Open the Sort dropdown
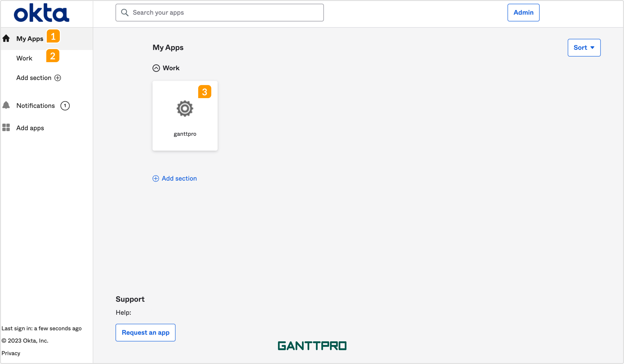This screenshot has height=364, width=624. (584, 47)
